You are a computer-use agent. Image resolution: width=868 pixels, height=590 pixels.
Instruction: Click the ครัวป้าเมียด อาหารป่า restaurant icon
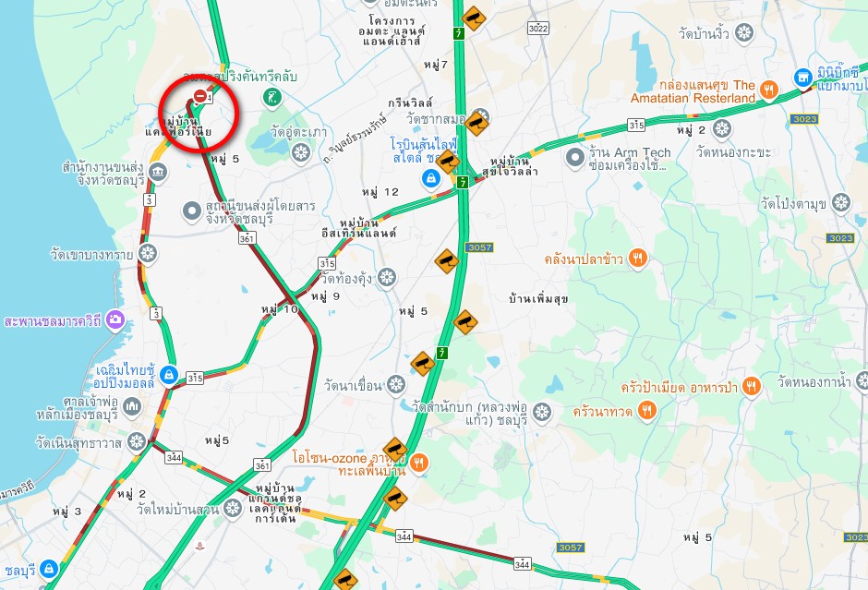(x=752, y=386)
